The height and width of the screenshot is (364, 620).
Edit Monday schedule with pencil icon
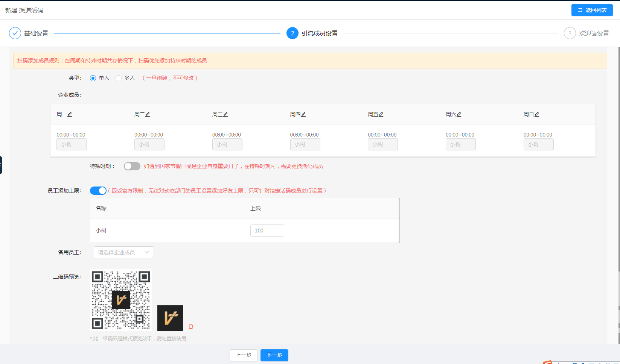70,114
